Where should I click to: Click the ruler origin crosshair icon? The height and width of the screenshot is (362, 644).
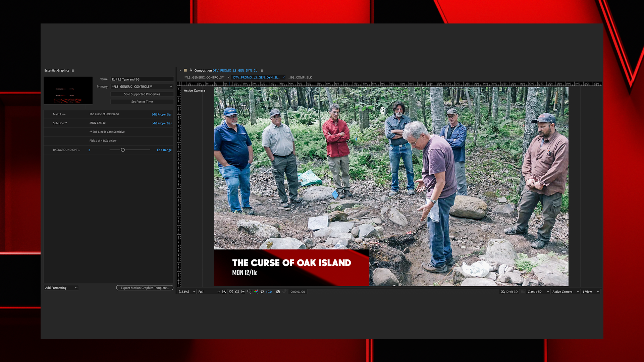click(x=179, y=84)
